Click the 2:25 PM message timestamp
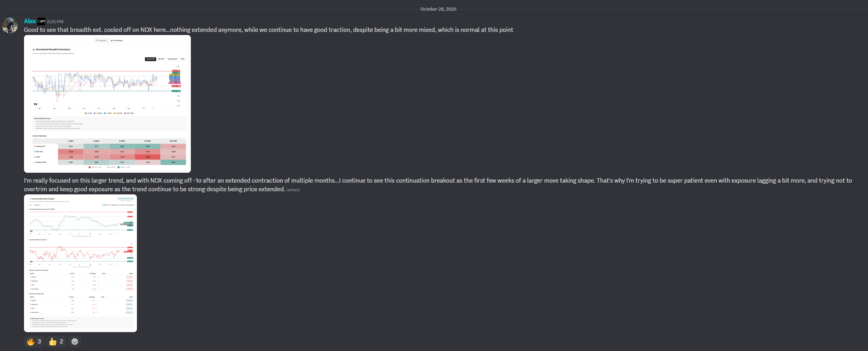The image size is (868, 351). 55,22
